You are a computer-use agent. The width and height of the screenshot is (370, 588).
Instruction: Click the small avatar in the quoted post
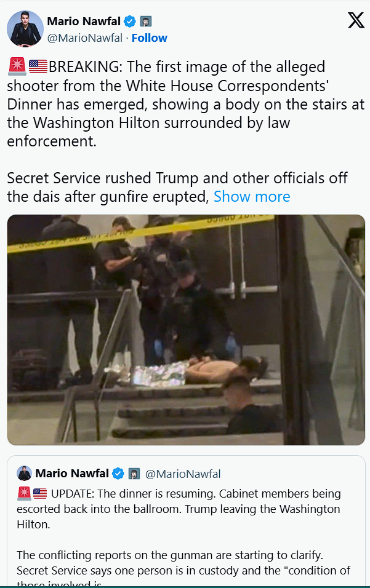tap(25, 473)
